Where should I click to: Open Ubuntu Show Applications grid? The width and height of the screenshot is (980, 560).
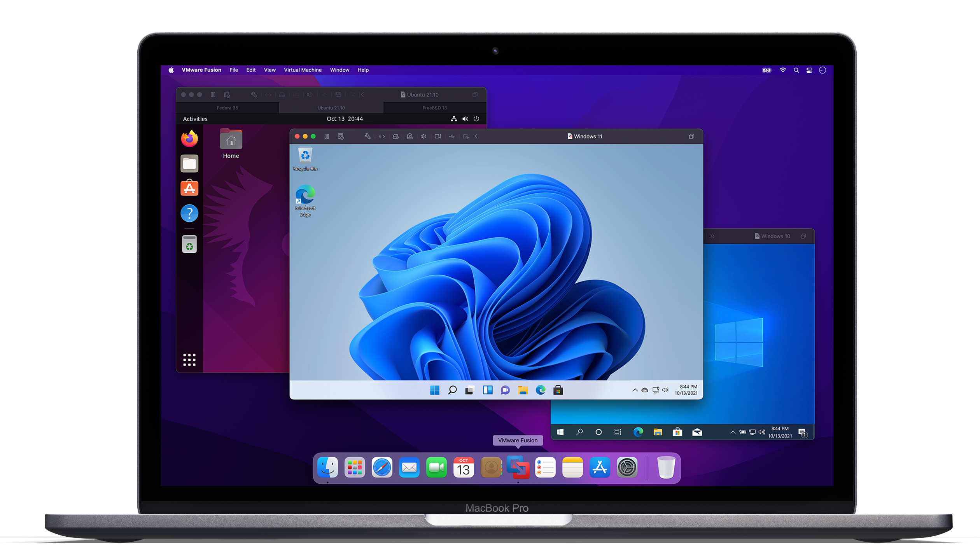[189, 360]
